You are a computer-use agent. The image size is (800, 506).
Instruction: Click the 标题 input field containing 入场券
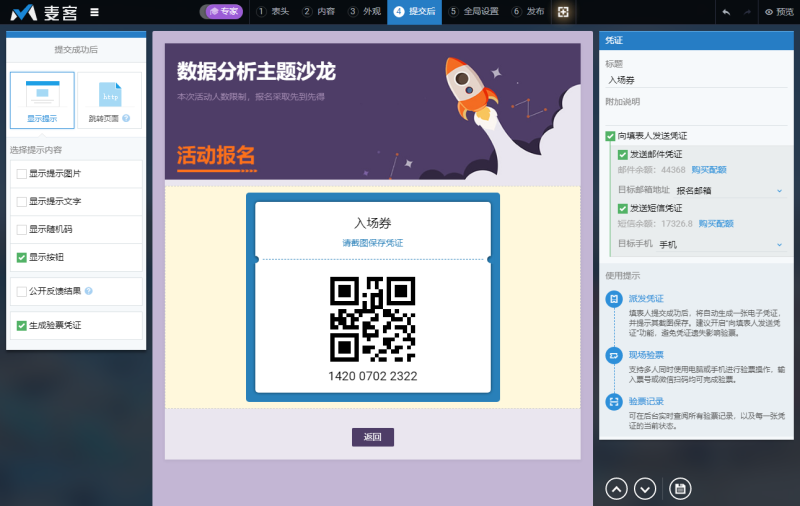[696, 80]
